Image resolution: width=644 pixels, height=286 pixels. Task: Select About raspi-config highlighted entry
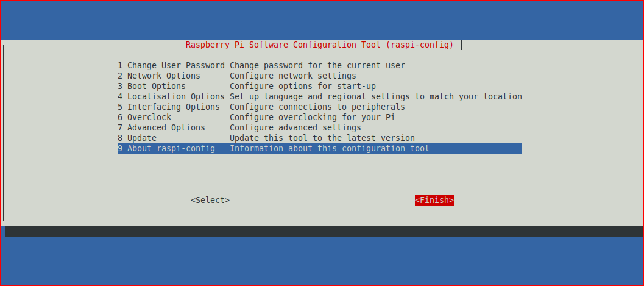(319, 148)
